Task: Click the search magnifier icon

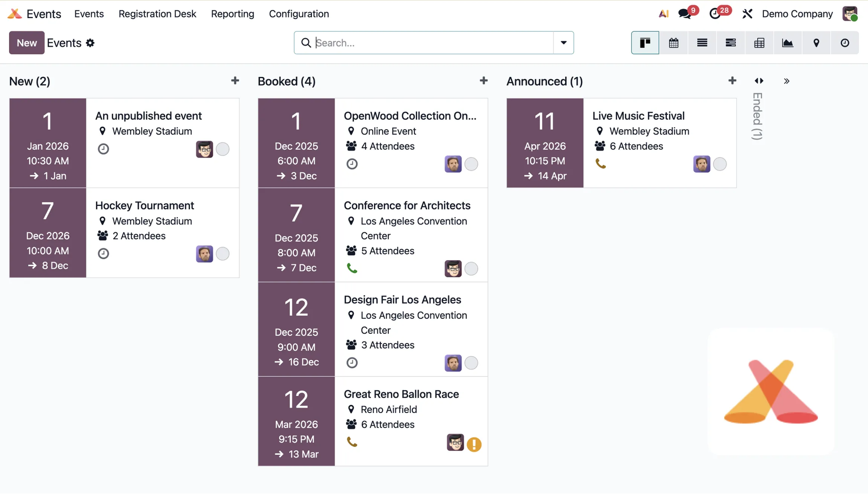Action: [x=306, y=43]
